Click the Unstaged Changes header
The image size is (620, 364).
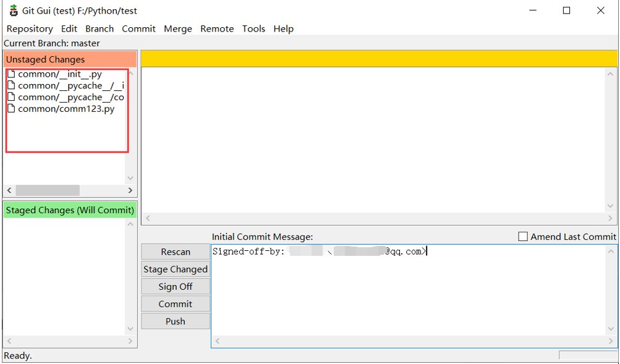tap(70, 59)
